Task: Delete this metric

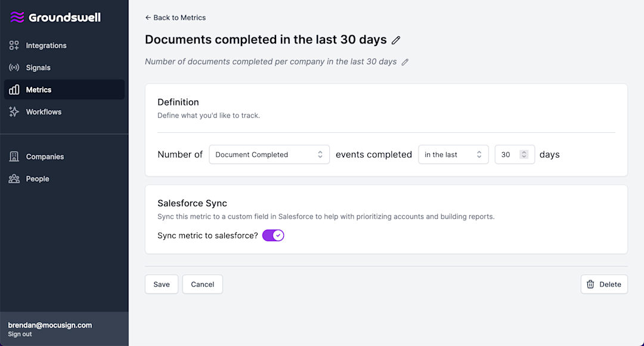Action: point(603,284)
